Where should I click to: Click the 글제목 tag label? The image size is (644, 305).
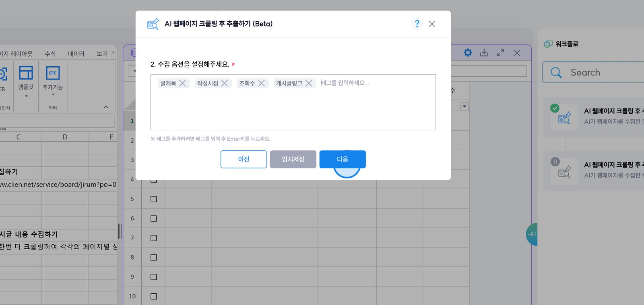click(x=168, y=83)
